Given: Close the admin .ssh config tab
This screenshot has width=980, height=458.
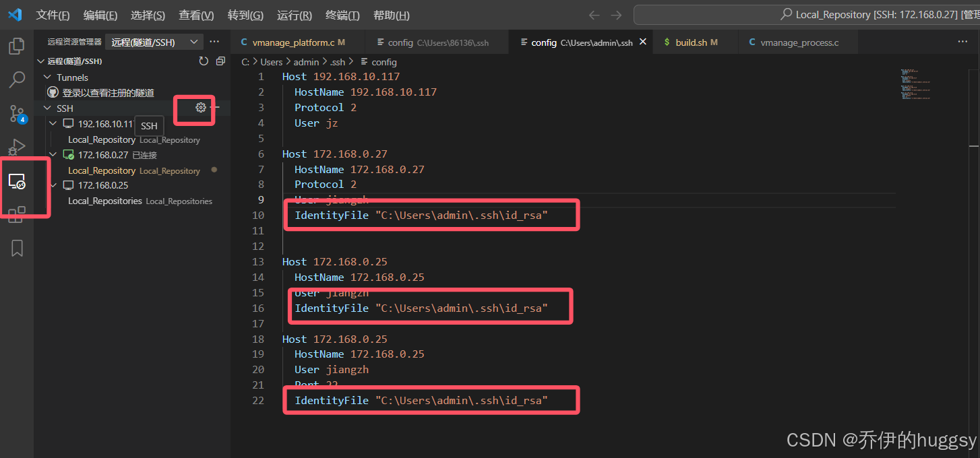Looking at the screenshot, I should tap(643, 42).
